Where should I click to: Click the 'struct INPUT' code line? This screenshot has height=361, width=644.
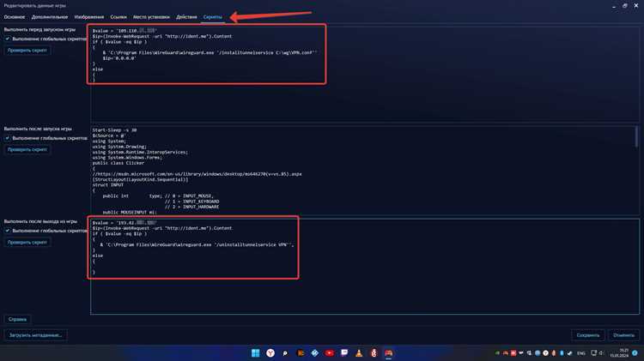tap(108, 185)
